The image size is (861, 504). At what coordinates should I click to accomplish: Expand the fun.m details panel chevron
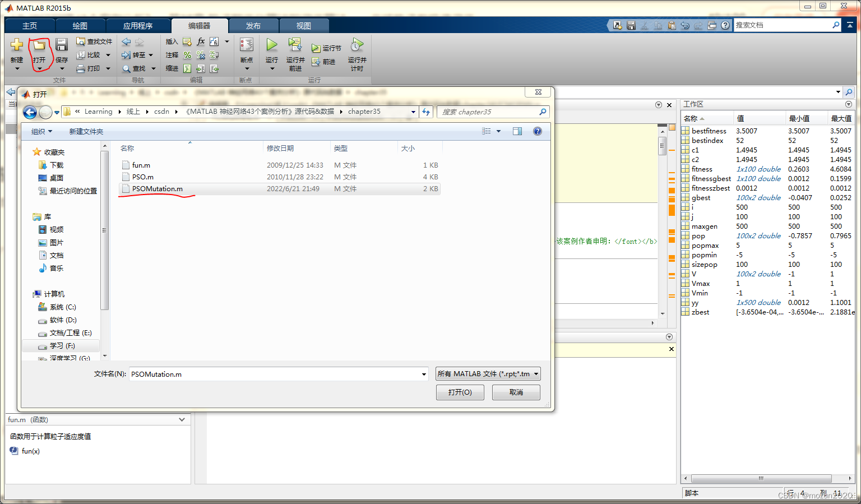(x=182, y=419)
